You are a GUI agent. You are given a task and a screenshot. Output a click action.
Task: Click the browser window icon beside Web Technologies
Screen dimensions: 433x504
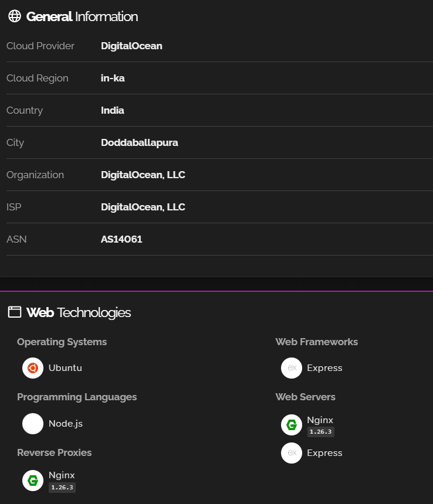coord(15,312)
